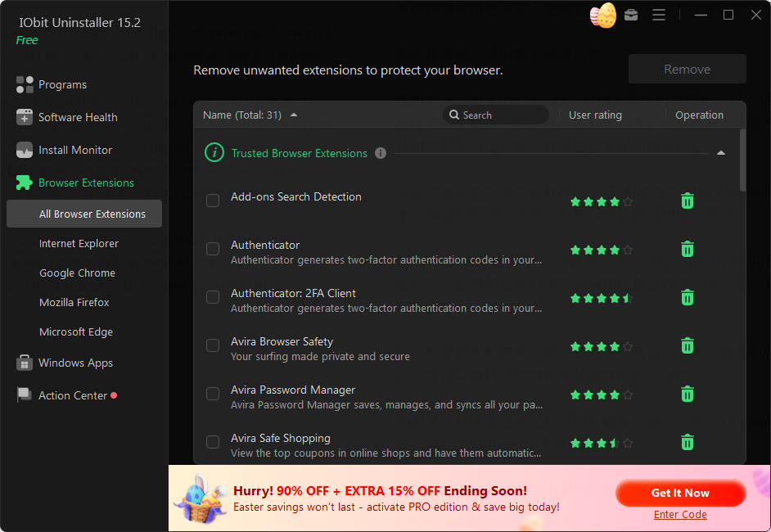
Task: Collapse the Trusted Browser Extensions section
Action: (720, 153)
